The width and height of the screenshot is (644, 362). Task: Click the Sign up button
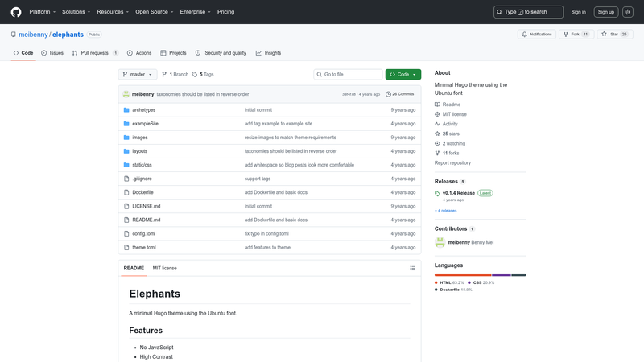coord(606,12)
